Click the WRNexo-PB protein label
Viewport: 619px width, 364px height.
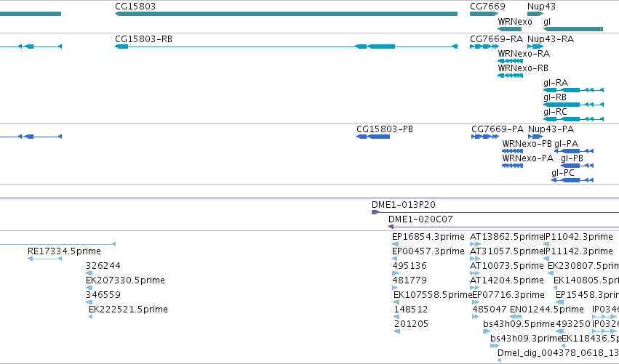(x=527, y=144)
